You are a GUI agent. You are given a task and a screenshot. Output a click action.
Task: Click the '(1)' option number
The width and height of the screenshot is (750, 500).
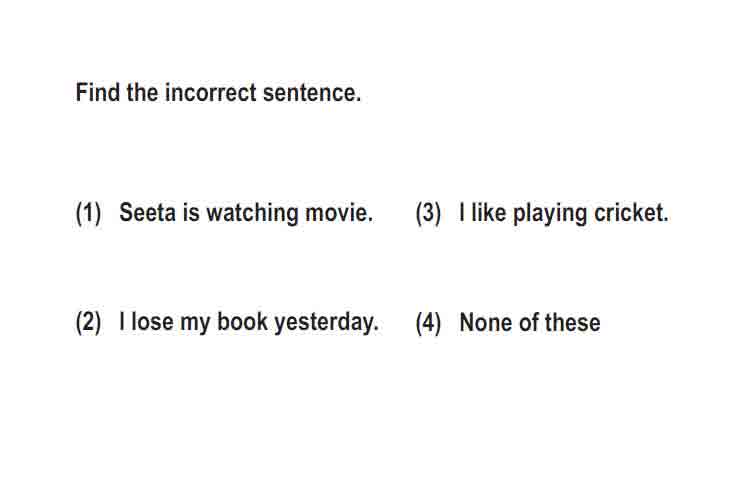(88, 213)
